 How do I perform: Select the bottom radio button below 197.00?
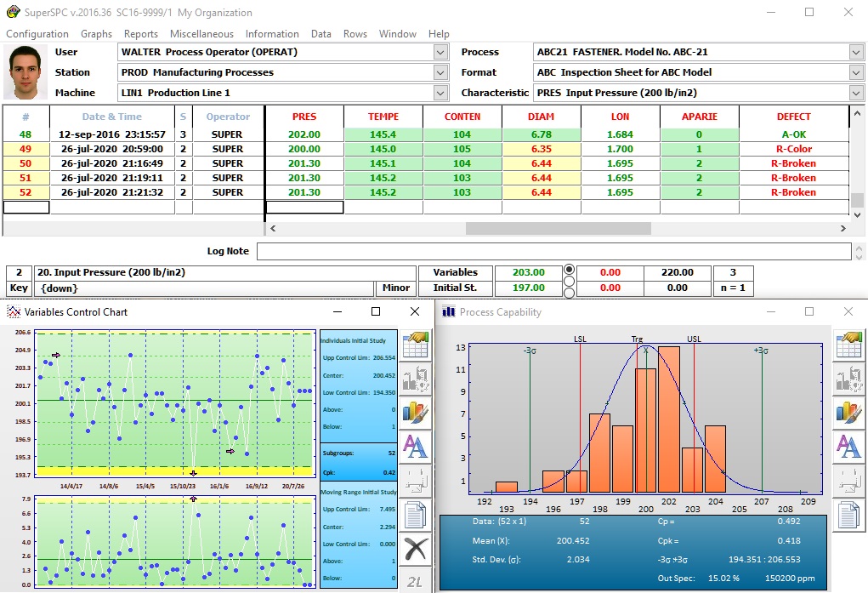pyautogui.click(x=570, y=294)
